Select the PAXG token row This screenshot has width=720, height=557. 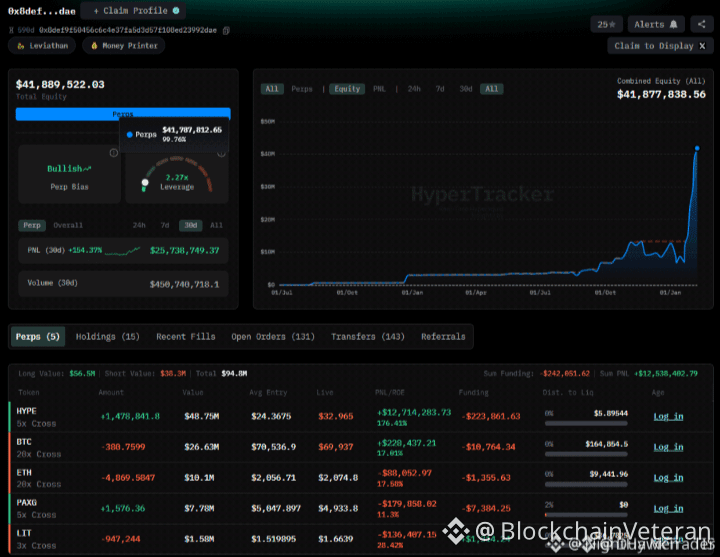tap(360, 508)
